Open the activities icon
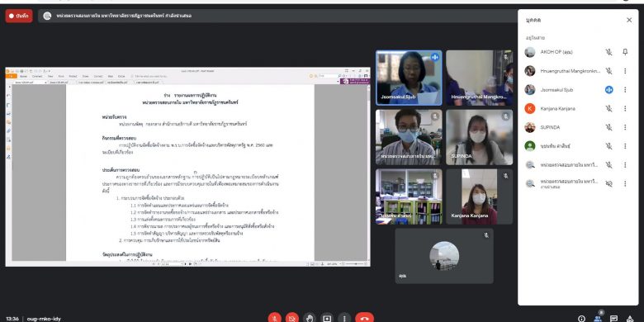 [x=630, y=319]
